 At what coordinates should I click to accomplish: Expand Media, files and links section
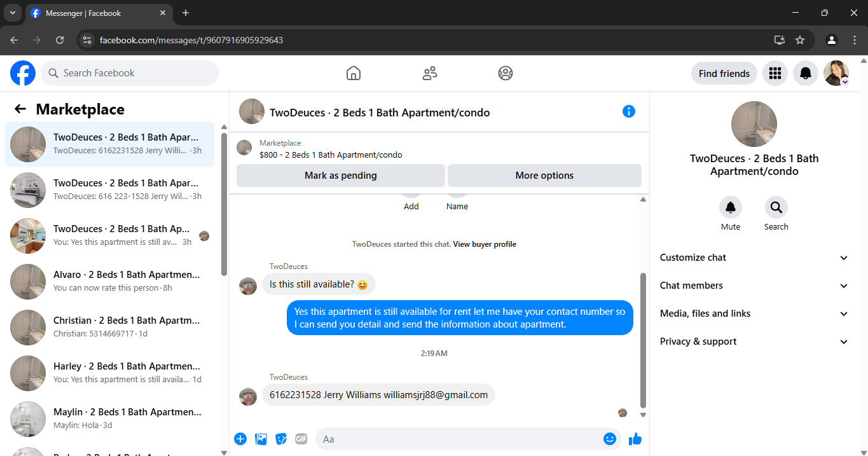click(x=754, y=314)
